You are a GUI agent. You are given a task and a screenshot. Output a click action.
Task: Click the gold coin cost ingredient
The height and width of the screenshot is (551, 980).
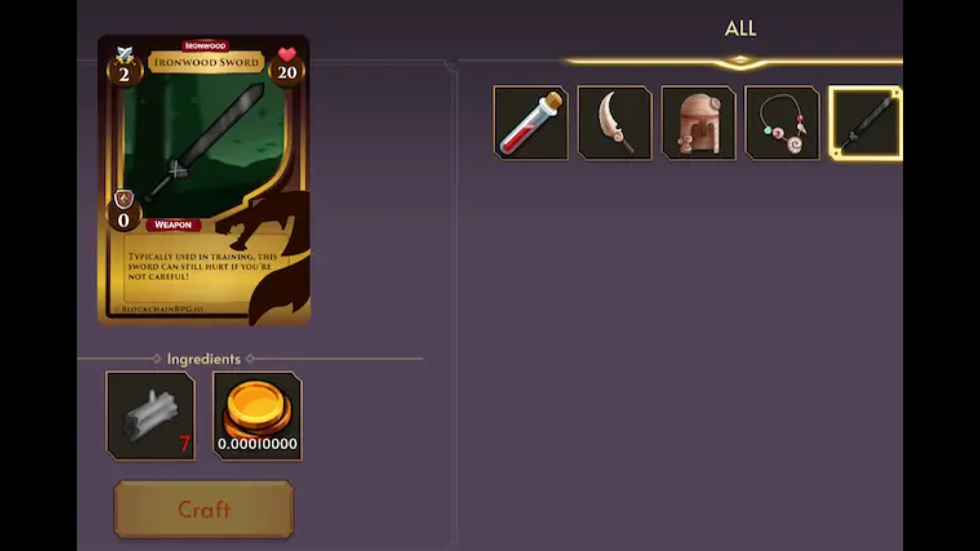[257, 416]
